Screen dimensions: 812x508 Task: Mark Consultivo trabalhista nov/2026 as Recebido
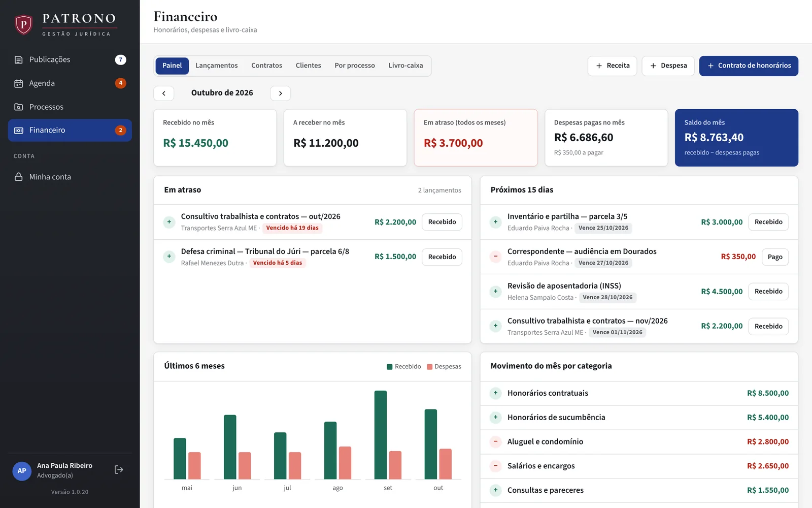768,327
